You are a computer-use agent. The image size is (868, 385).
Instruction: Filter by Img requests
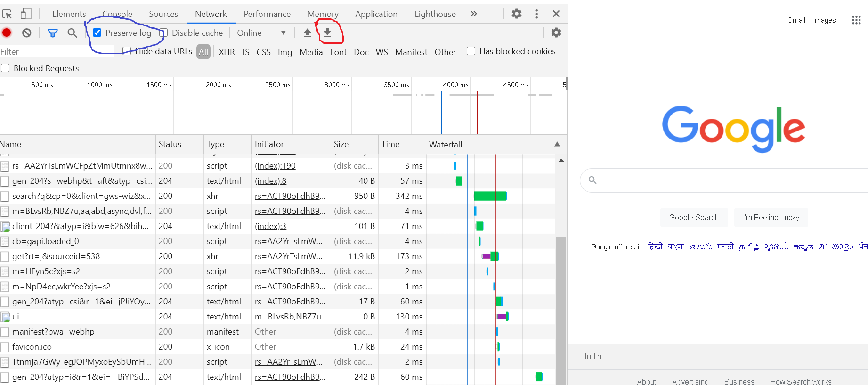tap(285, 52)
